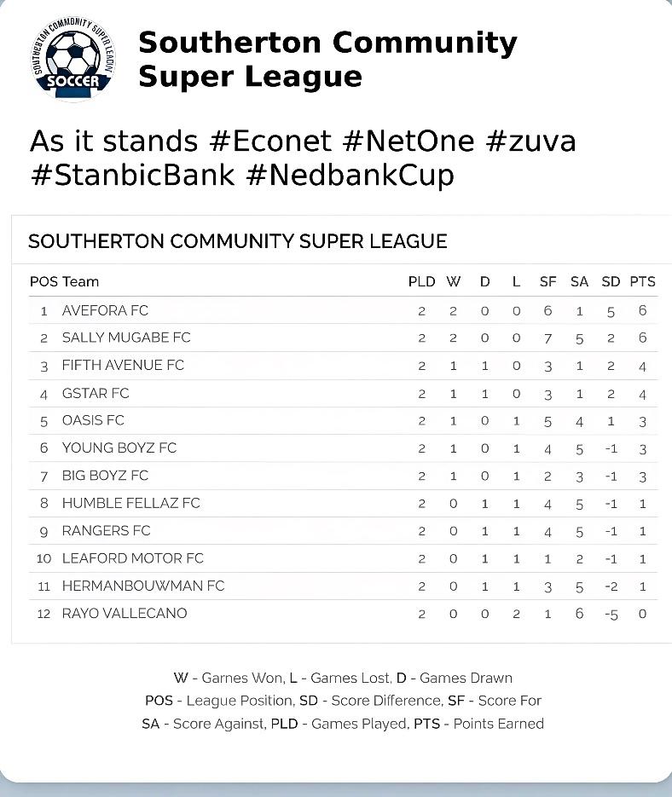Open the #StanbicBank hashtag
The height and width of the screenshot is (797, 672).
pyautogui.click(x=132, y=175)
